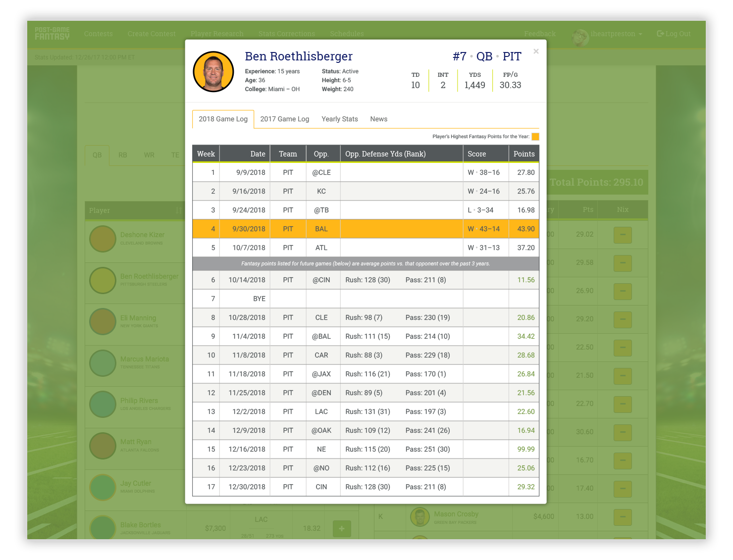Click the highest fantasy points legend swatch
Viewport: 733px width, 560px height.
tap(535, 137)
